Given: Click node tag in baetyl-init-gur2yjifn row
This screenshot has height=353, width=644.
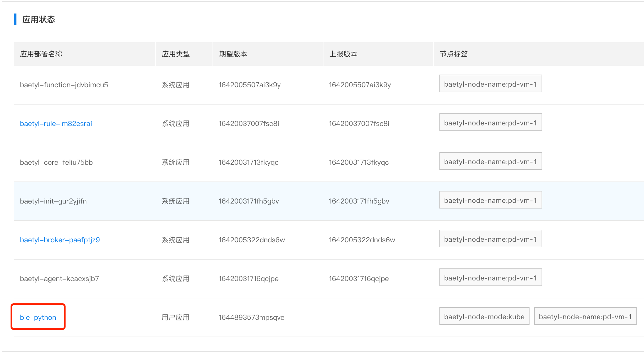Looking at the screenshot, I should (x=490, y=200).
